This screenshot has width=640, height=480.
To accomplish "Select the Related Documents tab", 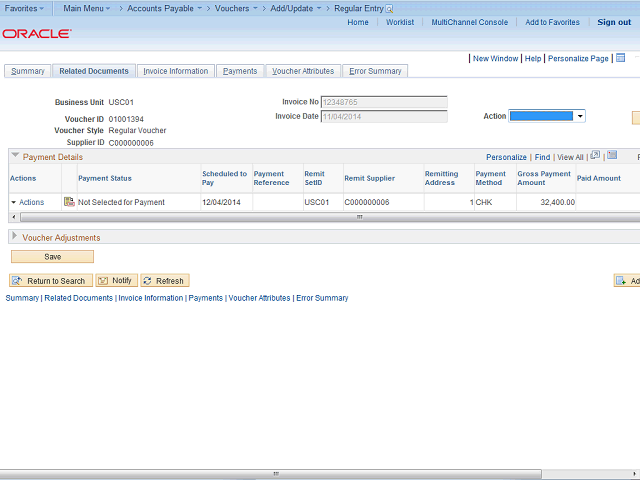I will 94,71.
